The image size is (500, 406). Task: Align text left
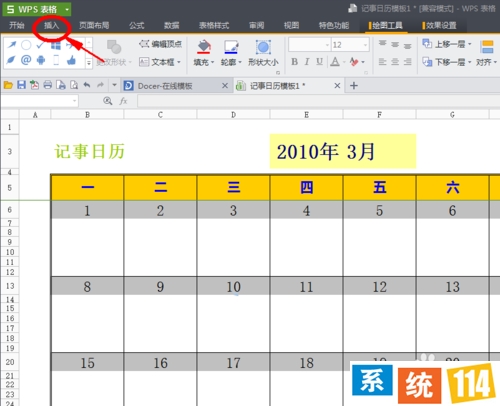point(382,62)
